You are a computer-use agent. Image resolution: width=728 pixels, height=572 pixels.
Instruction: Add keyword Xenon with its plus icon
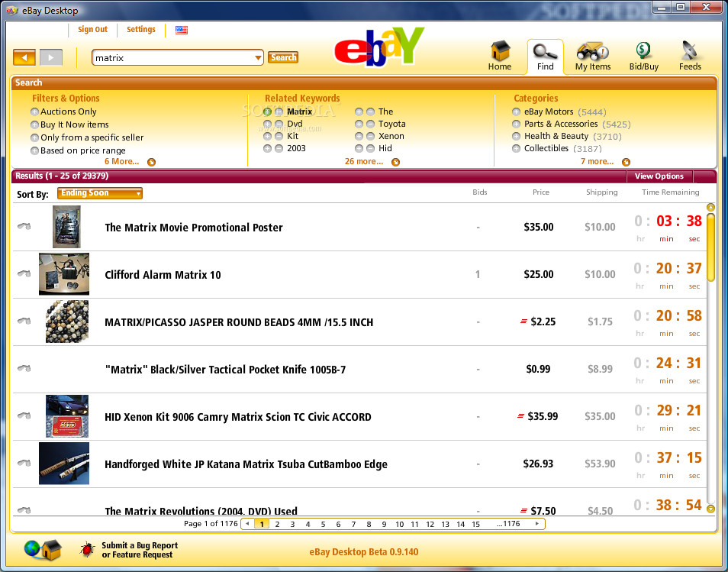pyautogui.click(x=359, y=136)
